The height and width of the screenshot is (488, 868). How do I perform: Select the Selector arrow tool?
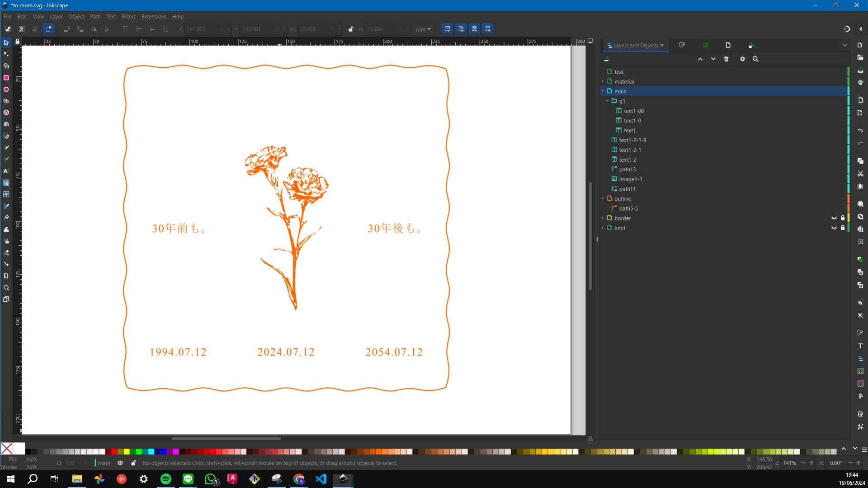point(6,43)
